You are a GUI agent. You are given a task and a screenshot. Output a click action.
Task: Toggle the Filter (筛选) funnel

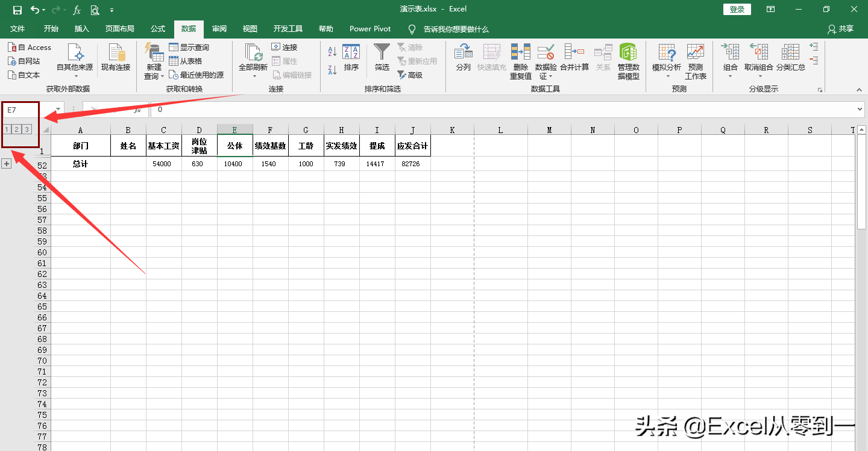[x=382, y=58]
